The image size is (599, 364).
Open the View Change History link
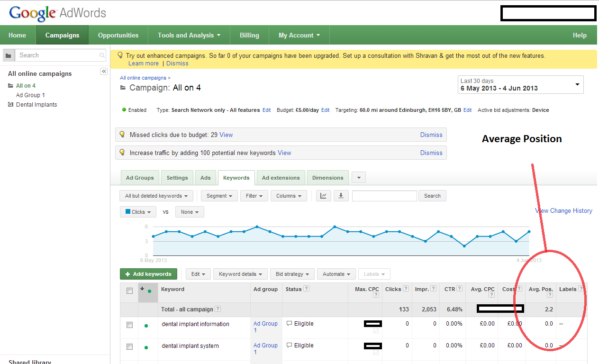[x=563, y=210]
